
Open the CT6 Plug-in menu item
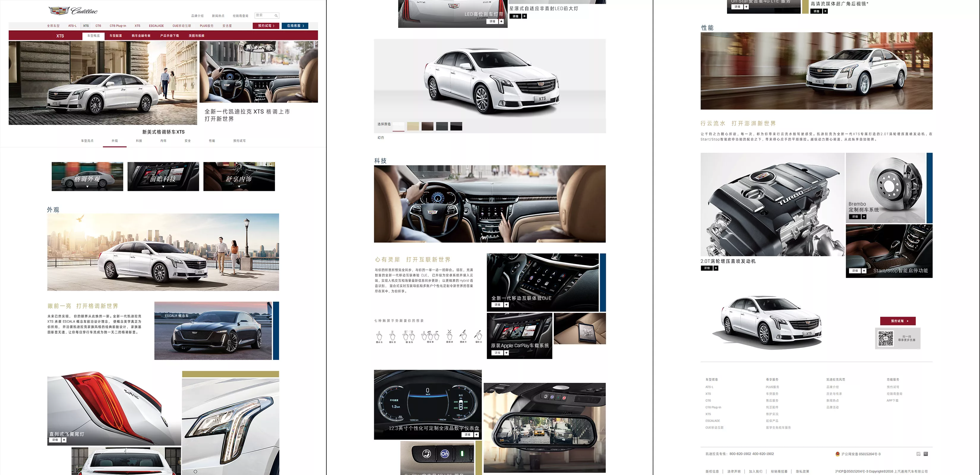[118, 26]
